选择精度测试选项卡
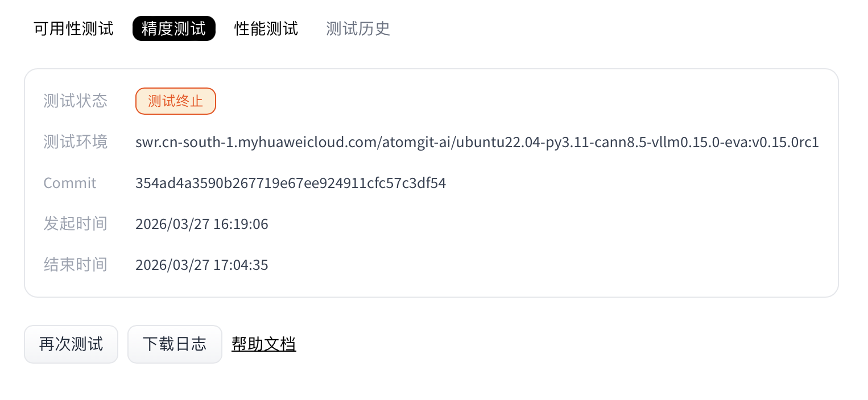The height and width of the screenshot is (400, 868). pos(173,28)
